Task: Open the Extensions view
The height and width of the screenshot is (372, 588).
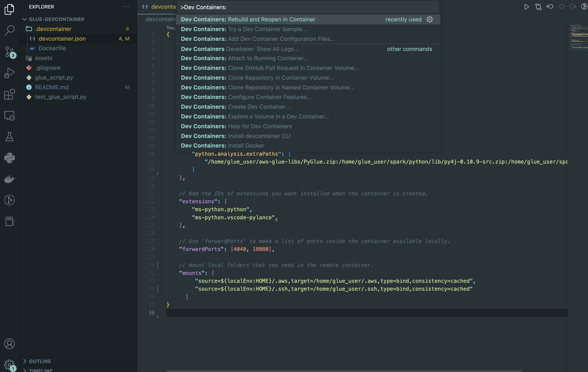Action: point(10,94)
